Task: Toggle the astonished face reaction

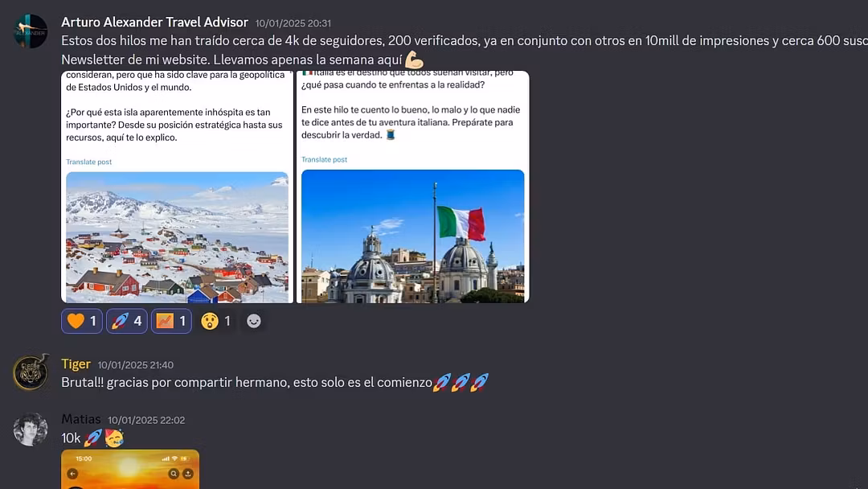Action: point(216,321)
